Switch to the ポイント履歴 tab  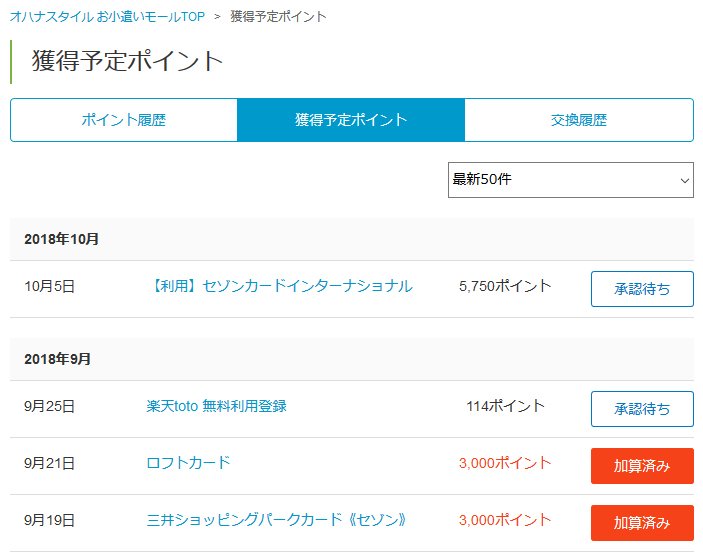[124, 120]
